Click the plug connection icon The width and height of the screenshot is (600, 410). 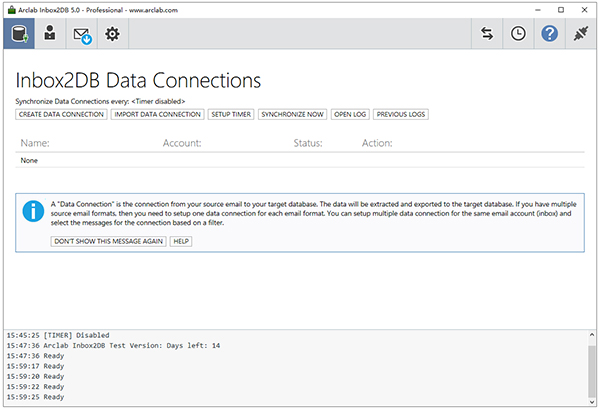point(580,34)
